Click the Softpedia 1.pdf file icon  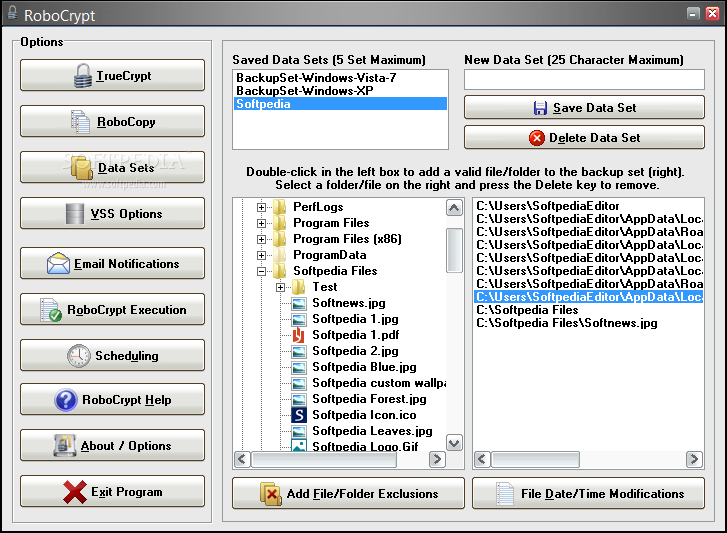pyautogui.click(x=299, y=335)
